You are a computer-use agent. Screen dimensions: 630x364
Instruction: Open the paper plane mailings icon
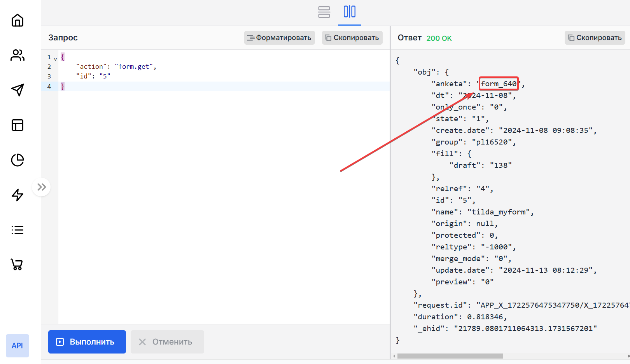click(x=17, y=90)
